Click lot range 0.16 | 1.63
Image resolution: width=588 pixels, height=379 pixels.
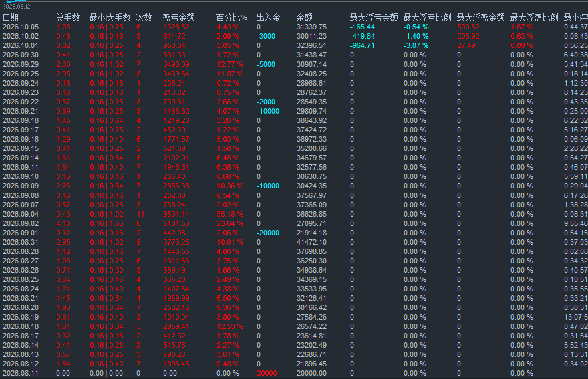point(106,223)
